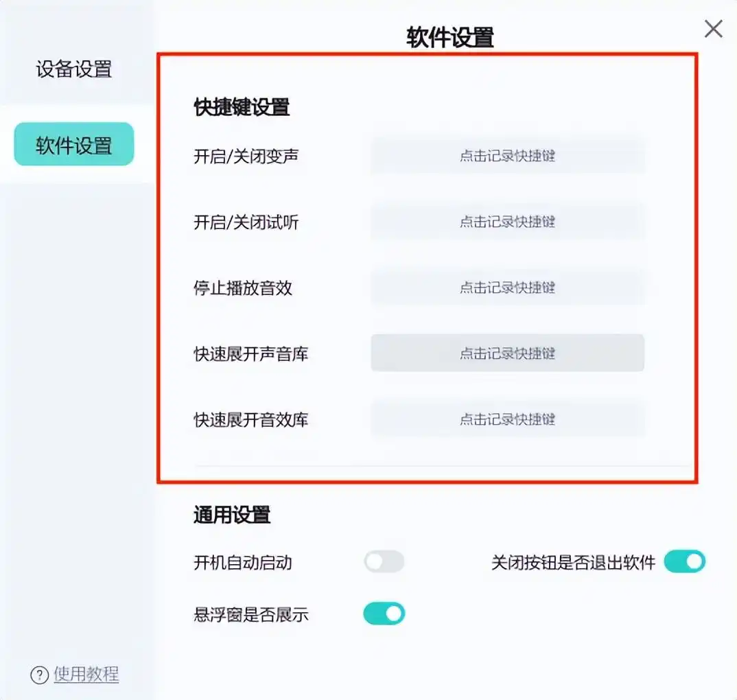Viewport: 737px width, 700px height.
Task: Click the 软件设置 dialog title
Action: (x=449, y=38)
